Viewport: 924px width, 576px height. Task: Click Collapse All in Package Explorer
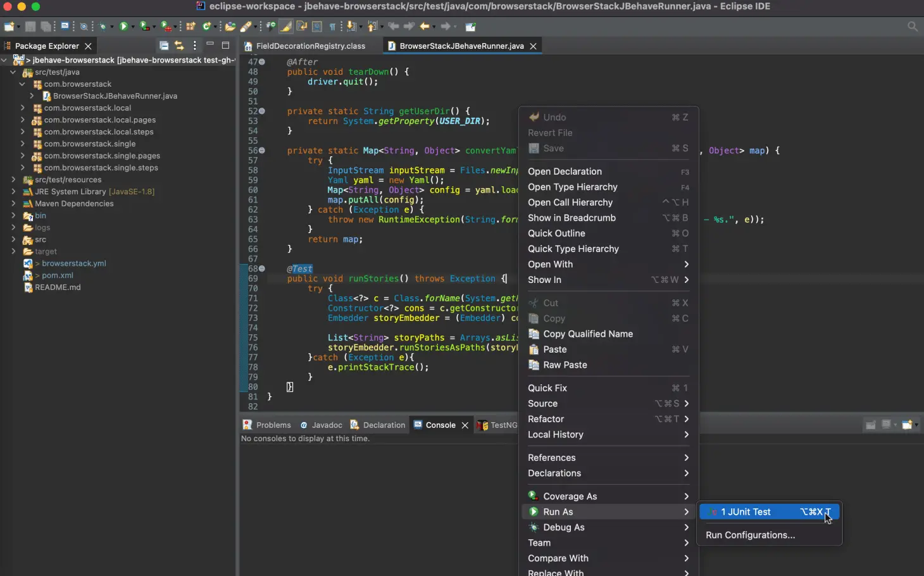(164, 46)
